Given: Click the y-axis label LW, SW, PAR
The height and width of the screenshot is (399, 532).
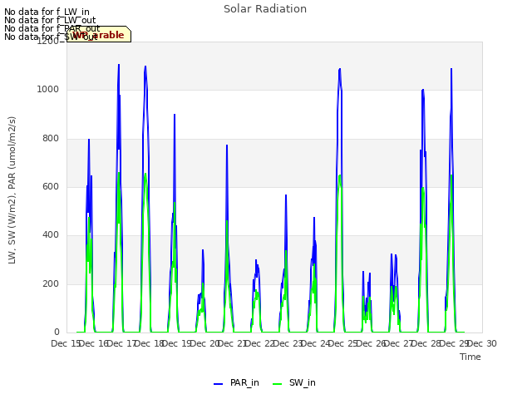Looking at the screenshot, I should point(12,190).
